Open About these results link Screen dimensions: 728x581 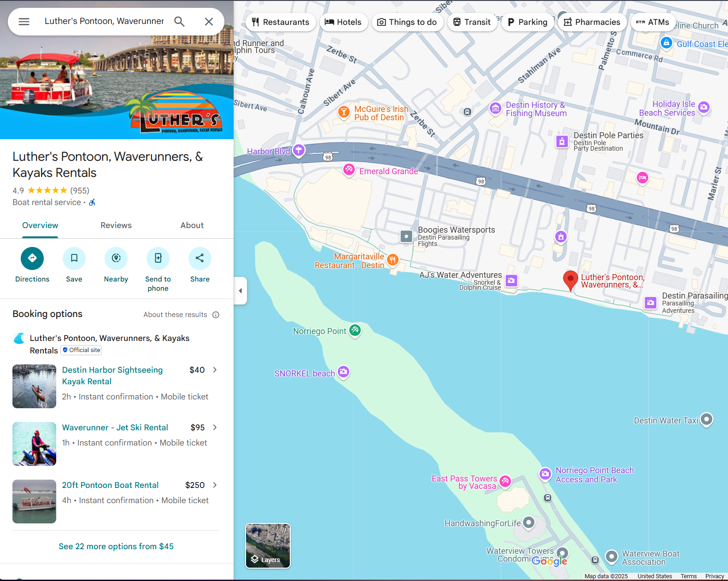click(x=175, y=315)
